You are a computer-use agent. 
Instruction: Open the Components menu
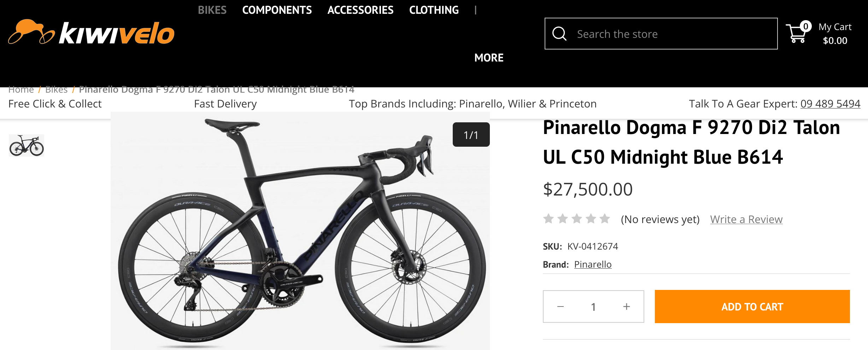pos(277,10)
